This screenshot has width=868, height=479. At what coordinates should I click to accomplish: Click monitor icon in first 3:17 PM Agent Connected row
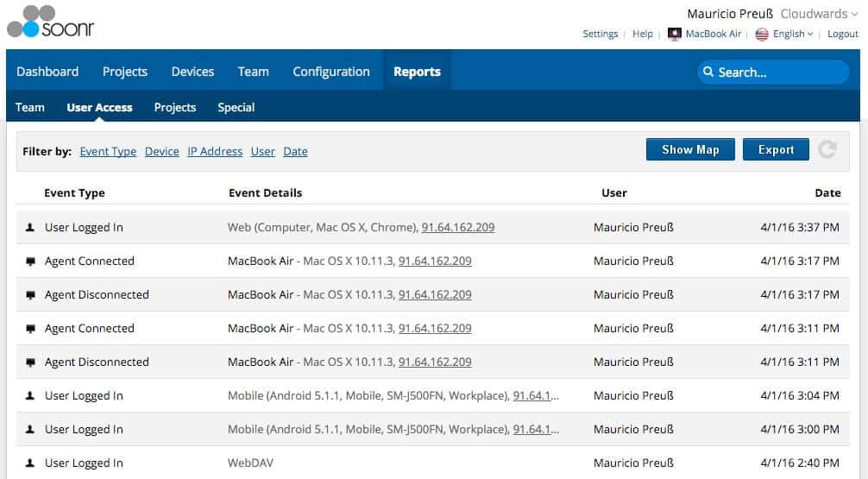[x=30, y=262]
